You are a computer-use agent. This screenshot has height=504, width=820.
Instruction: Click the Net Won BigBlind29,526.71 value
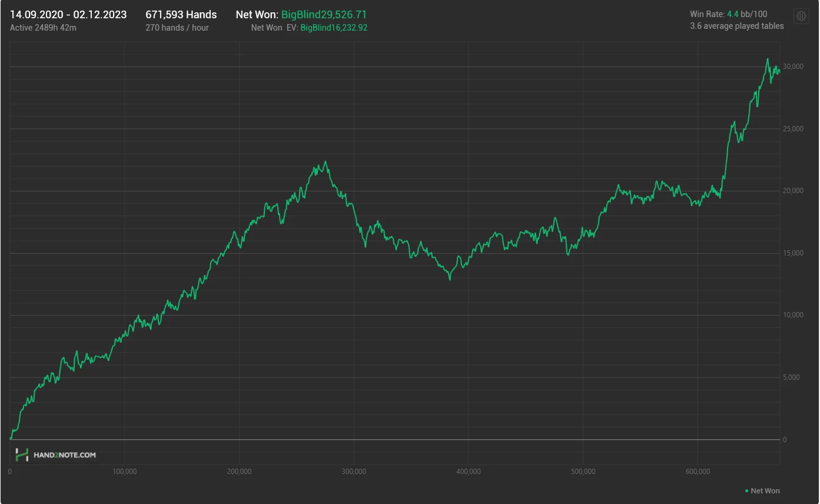pos(324,15)
